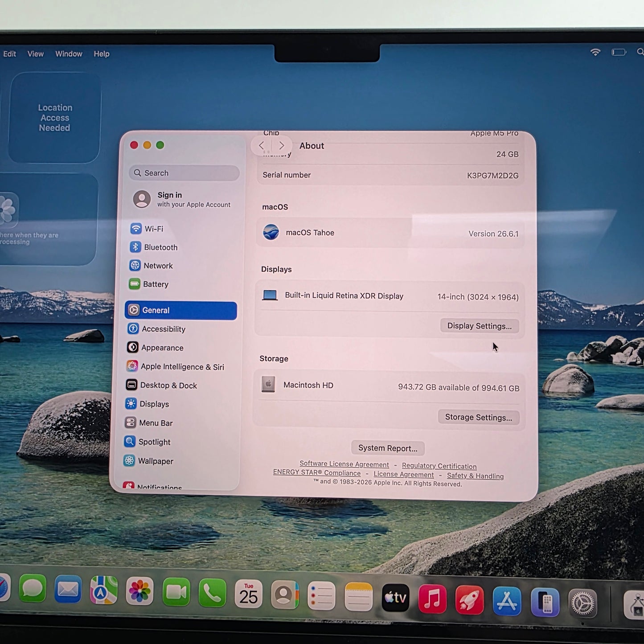Open ENERGY STAR Compliance link

click(x=317, y=472)
